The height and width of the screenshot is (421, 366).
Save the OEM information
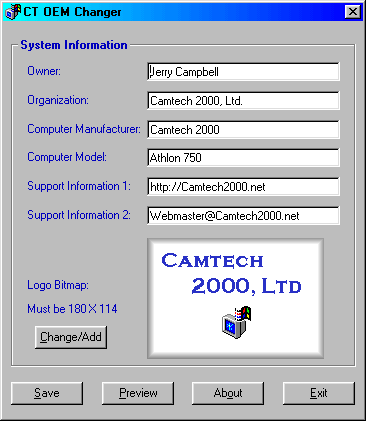coord(47,393)
